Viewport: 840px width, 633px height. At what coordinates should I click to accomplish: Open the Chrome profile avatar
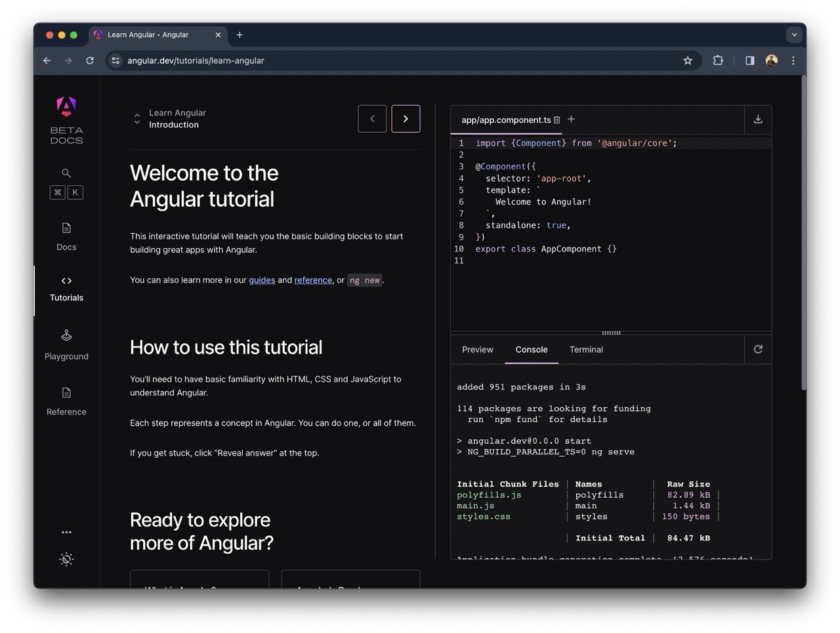click(772, 60)
